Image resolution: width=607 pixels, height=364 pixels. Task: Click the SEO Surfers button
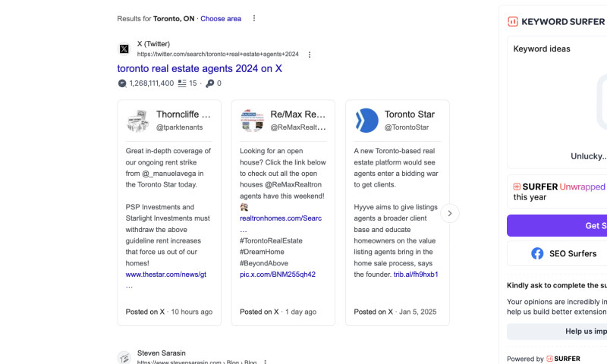(572, 253)
